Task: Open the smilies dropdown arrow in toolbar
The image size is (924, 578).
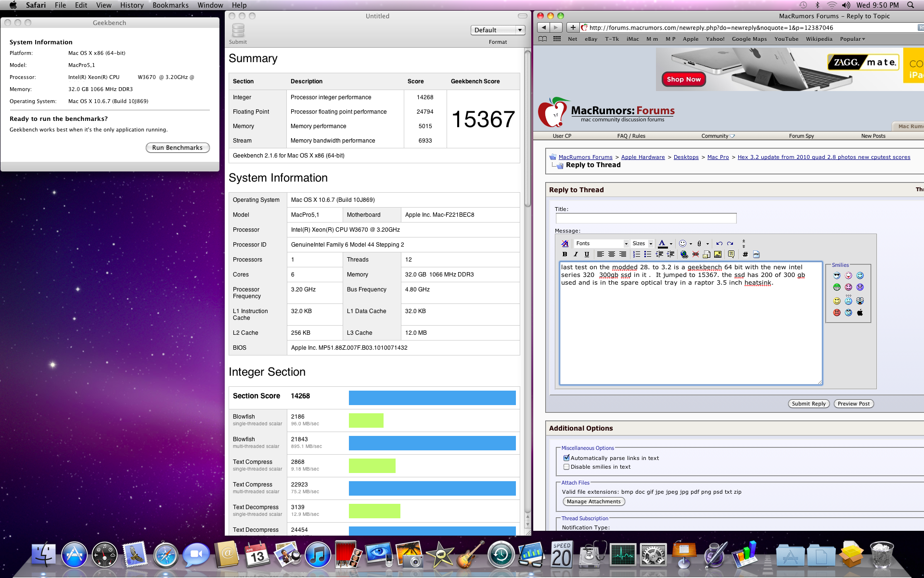Action: click(x=691, y=244)
